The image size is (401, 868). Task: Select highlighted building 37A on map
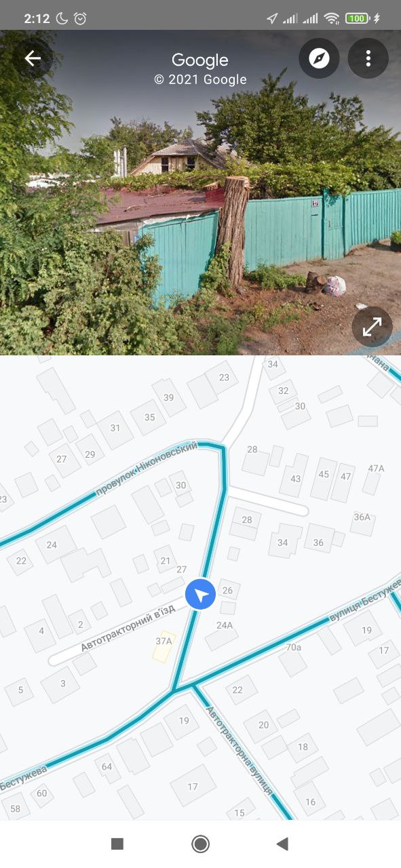point(164,646)
